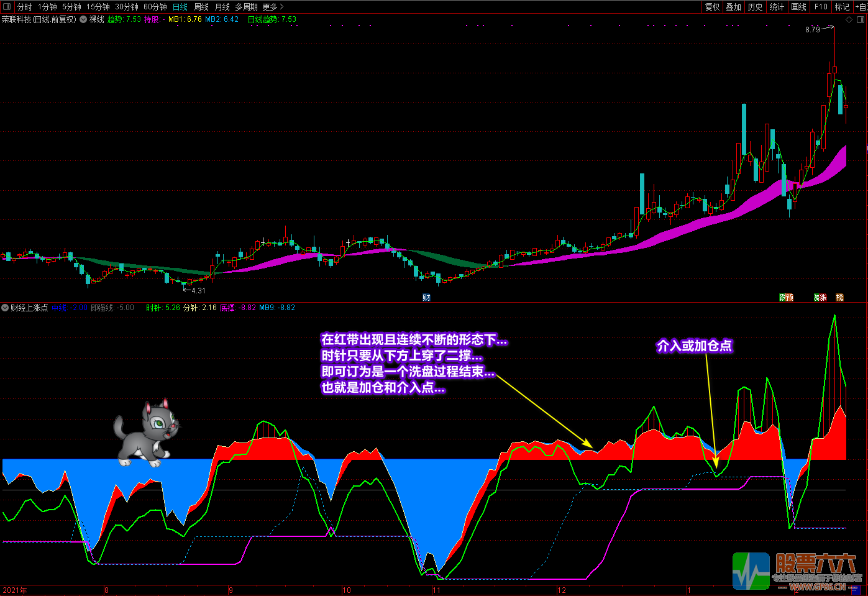The width and height of the screenshot is (868, 596).
Task: Open the 画线 drawing tools
Action: (x=798, y=7)
